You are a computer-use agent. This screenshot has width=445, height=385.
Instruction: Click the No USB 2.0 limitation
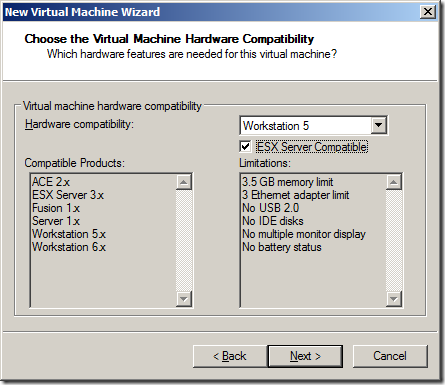point(270,208)
